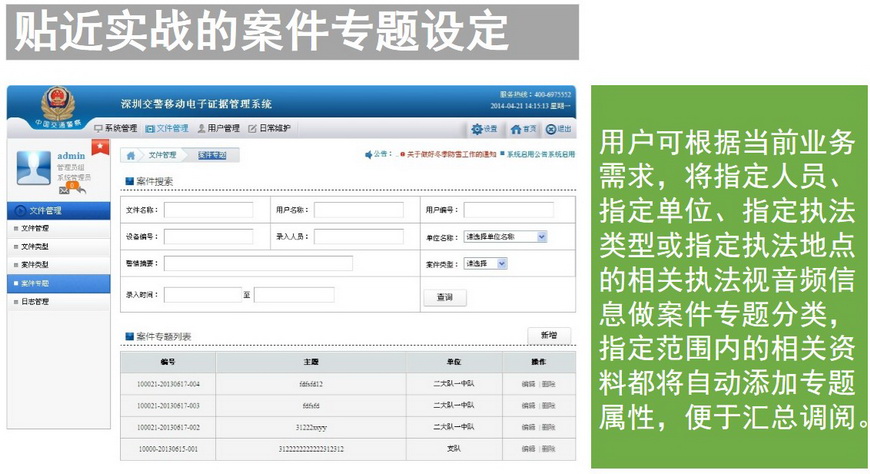Select 日志管理 in the sidebar
Viewport: 870px width, 474px height.
tap(58, 301)
